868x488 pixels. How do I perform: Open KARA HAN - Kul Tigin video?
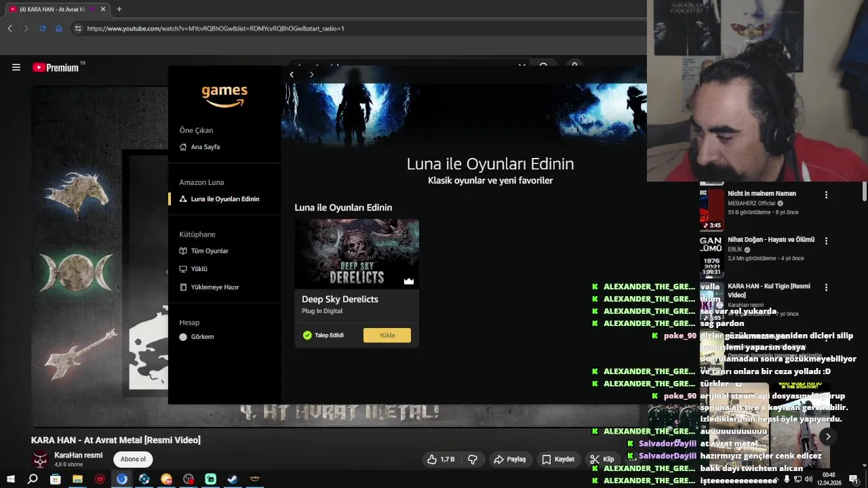click(x=769, y=291)
